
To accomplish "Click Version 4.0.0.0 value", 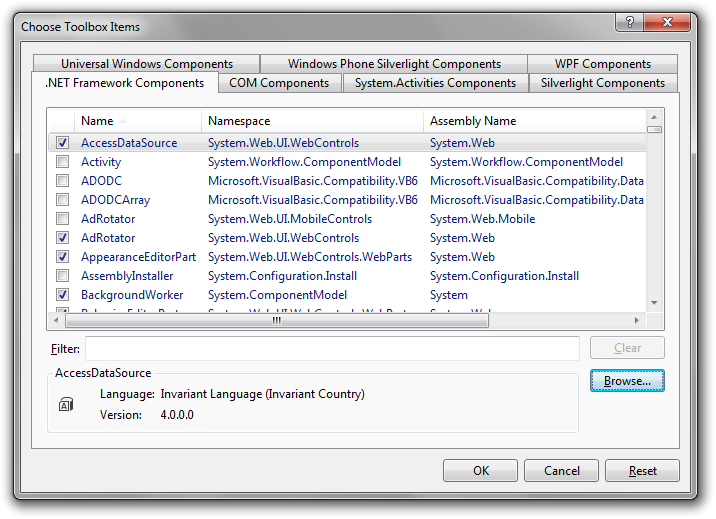I will point(177,415).
